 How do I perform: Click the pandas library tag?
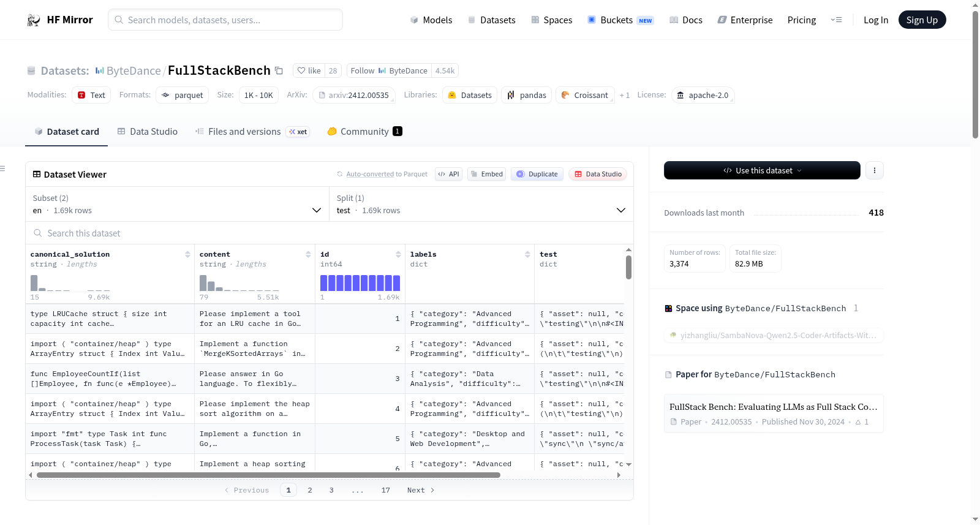click(527, 95)
